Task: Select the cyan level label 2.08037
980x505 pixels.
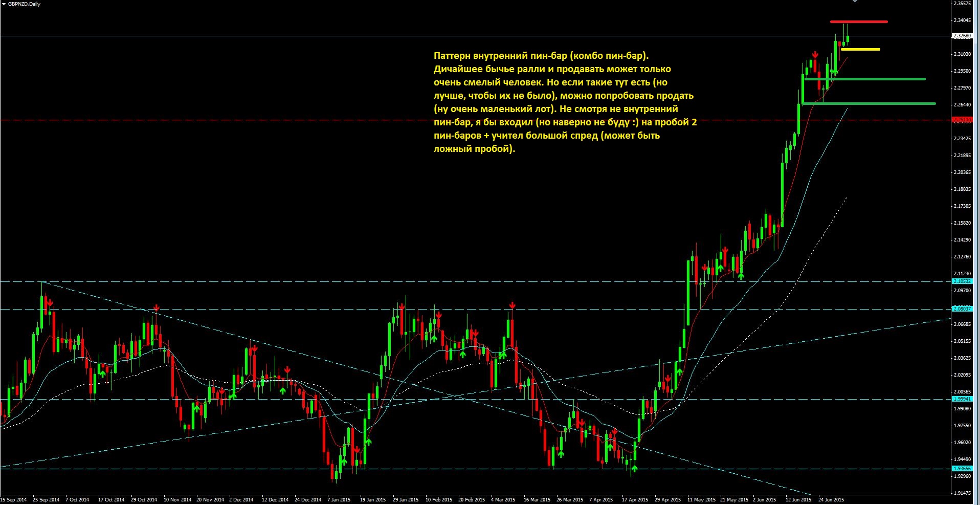Action: (x=962, y=309)
